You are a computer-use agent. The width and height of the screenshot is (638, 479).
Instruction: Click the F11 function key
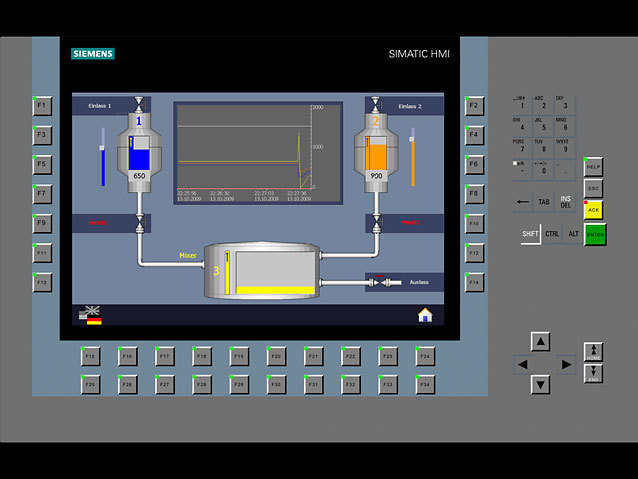click(x=42, y=253)
